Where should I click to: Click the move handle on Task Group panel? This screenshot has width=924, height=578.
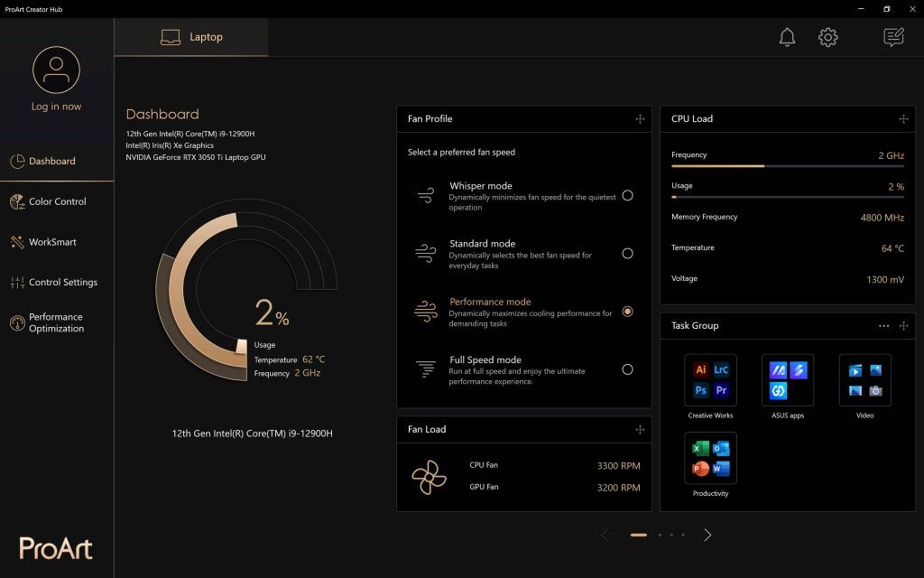tap(903, 325)
